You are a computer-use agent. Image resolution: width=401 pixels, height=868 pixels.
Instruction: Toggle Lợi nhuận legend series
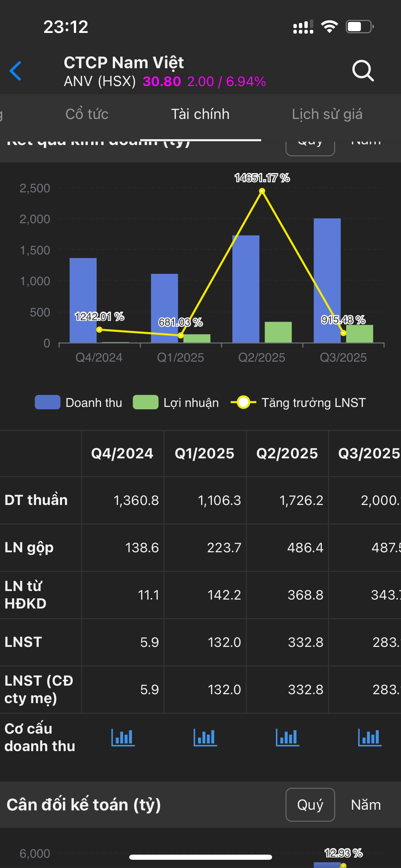pyautogui.click(x=176, y=402)
